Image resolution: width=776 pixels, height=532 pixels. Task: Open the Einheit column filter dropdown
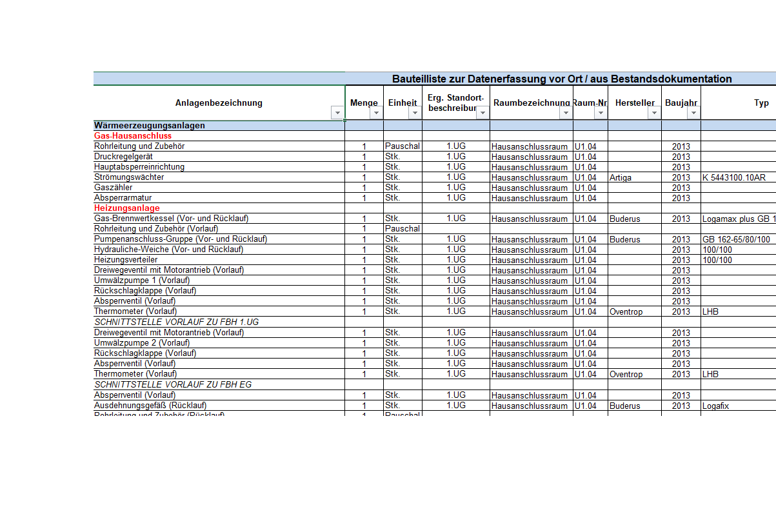[x=415, y=113]
